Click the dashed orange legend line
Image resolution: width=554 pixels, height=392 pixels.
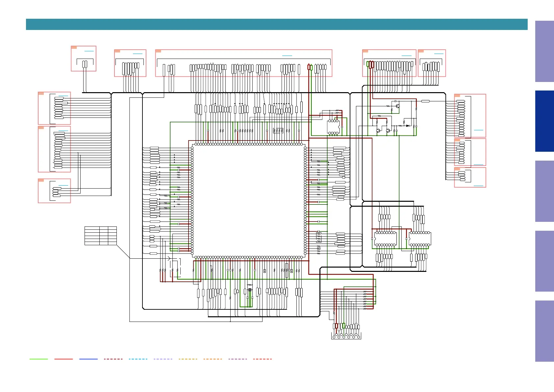click(213, 359)
